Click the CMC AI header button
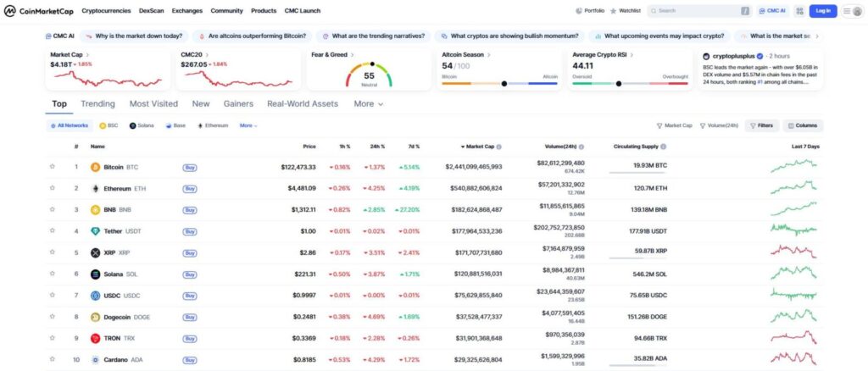 (773, 10)
